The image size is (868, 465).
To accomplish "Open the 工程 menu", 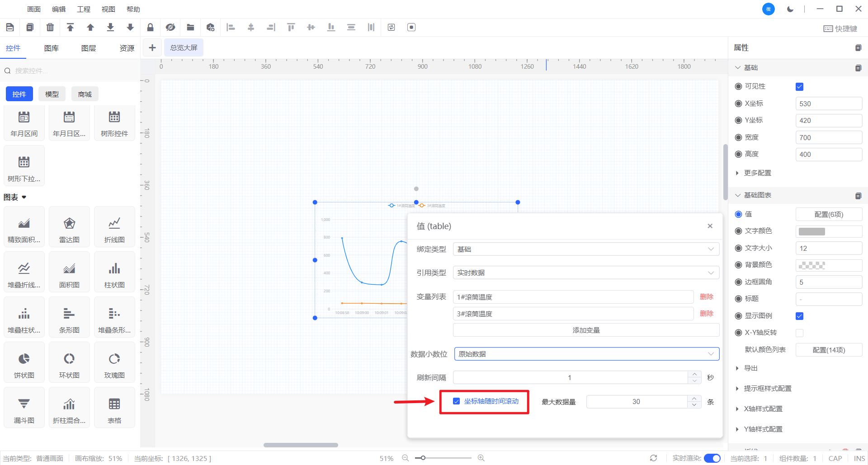I will [84, 9].
